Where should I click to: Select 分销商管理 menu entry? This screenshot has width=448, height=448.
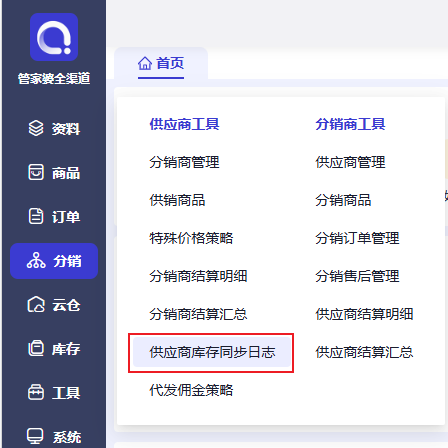(184, 162)
